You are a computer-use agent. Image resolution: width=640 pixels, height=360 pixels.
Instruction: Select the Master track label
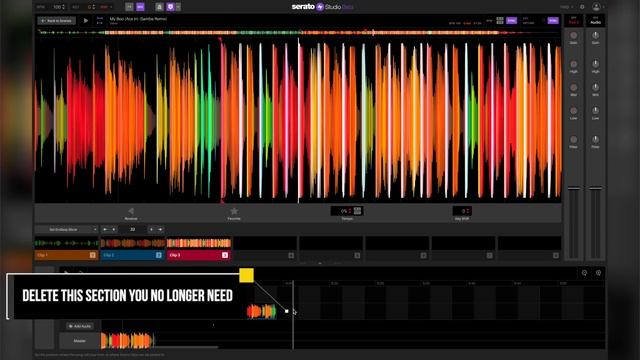tap(80, 341)
